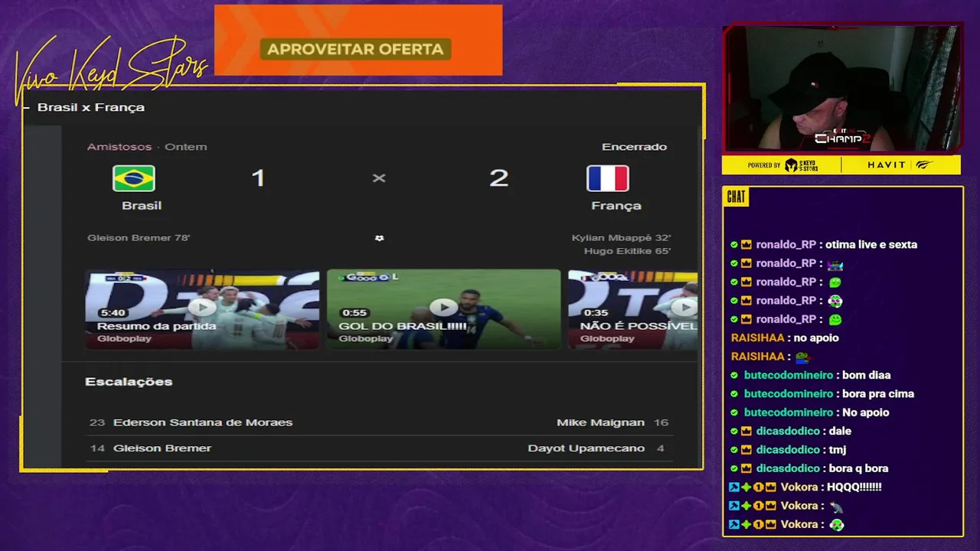
Task: Click Brazil's score number 1
Action: (x=258, y=178)
